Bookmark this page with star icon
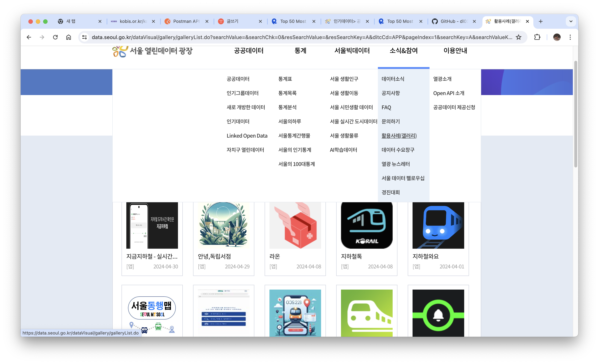 pos(519,37)
